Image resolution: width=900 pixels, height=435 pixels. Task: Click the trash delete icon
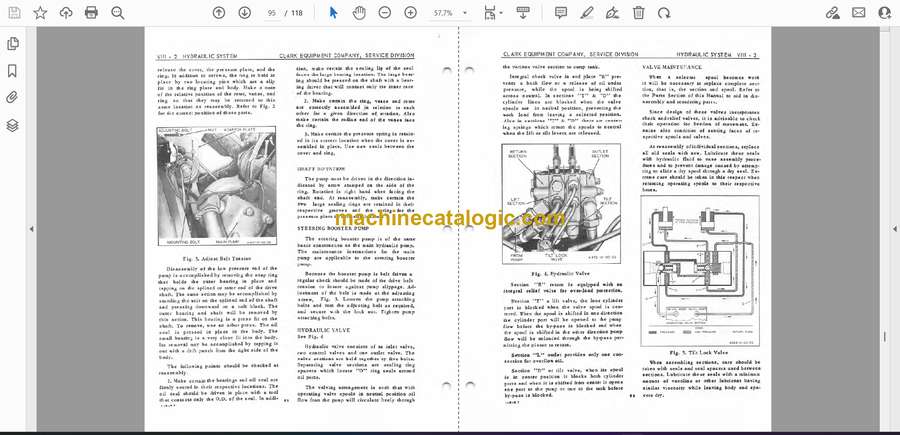point(638,13)
